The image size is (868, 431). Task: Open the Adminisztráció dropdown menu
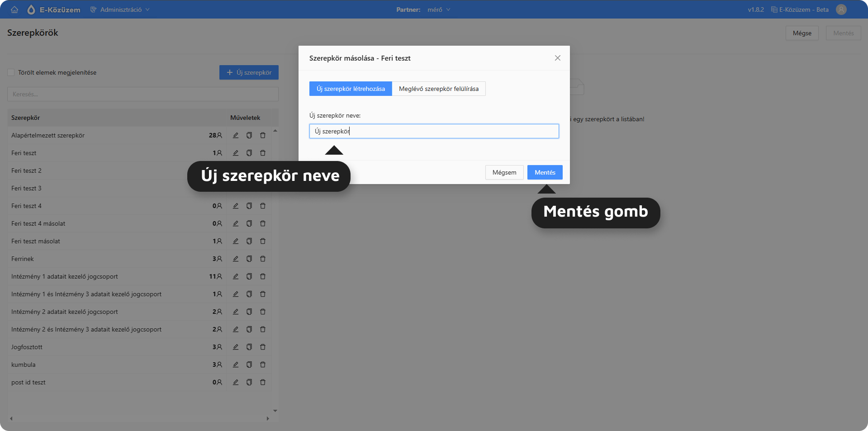120,9
